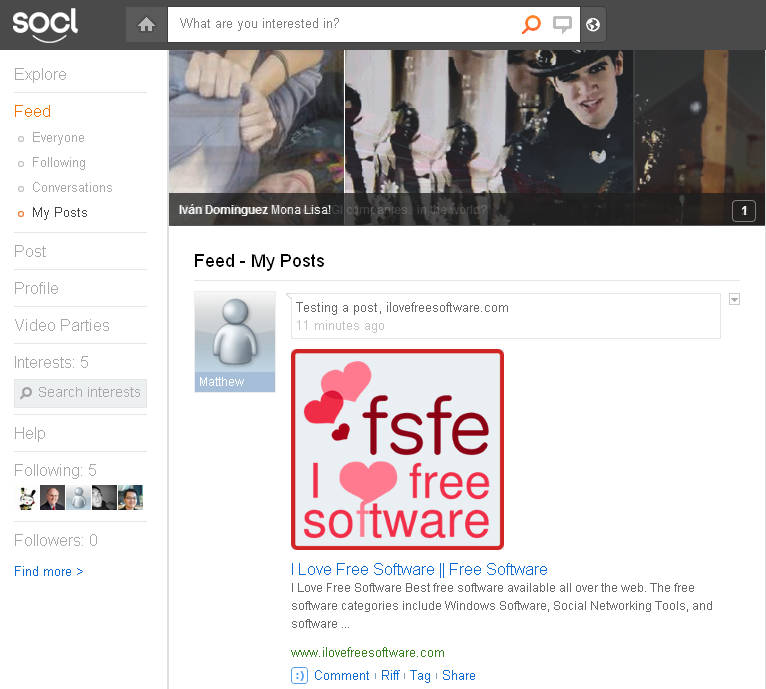This screenshot has height=689, width=766.
Task: Click the smiley reaction icon under the post
Action: 299,675
